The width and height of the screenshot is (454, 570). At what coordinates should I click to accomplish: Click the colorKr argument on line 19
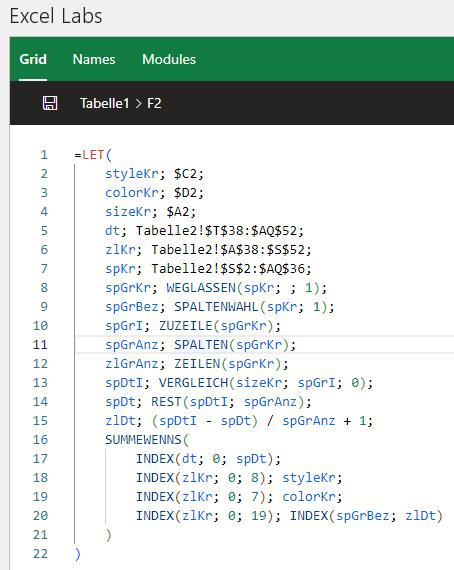(x=309, y=497)
